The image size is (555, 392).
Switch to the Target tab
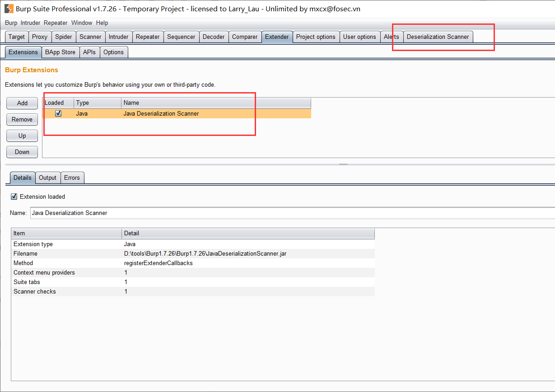click(x=17, y=37)
